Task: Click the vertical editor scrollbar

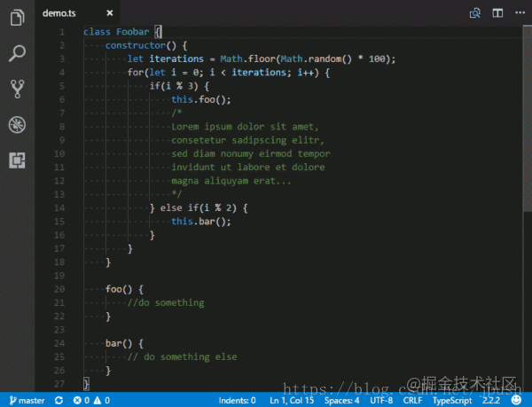Action: tap(528, 119)
